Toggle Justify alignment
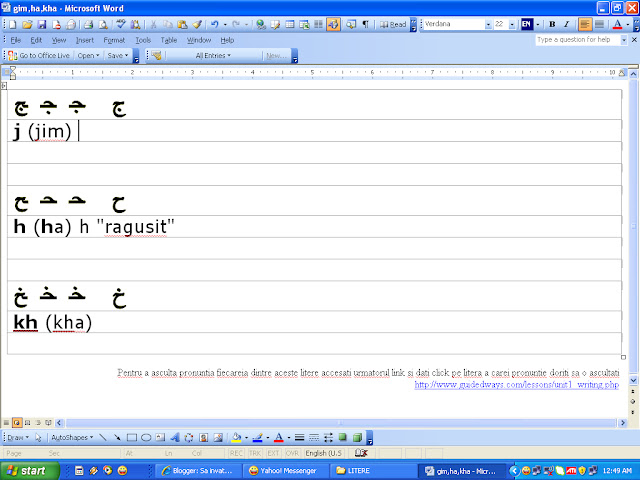 coord(599,24)
